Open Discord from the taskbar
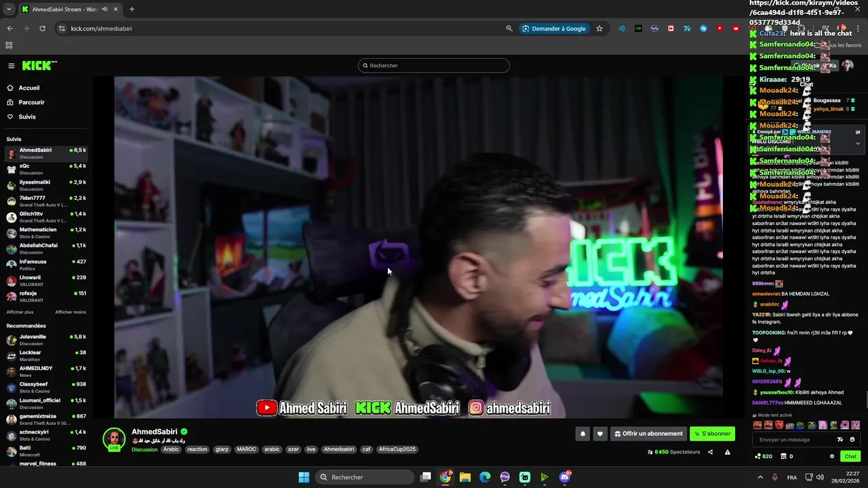Screen dimensions: 868x488 (565, 477)
